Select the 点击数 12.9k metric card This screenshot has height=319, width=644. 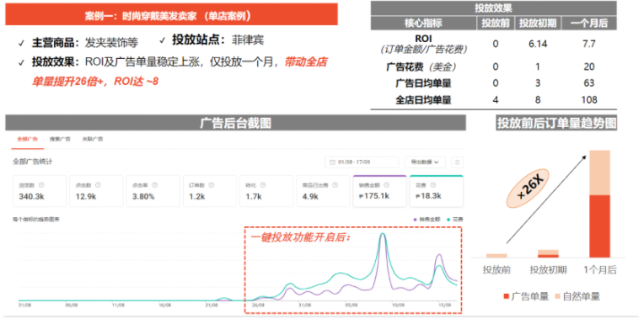point(96,191)
